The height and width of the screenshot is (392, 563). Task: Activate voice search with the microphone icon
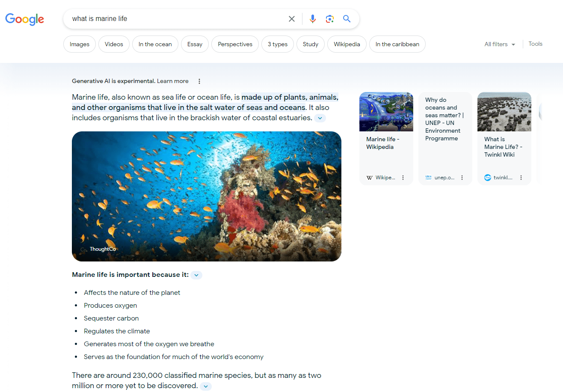click(312, 19)
